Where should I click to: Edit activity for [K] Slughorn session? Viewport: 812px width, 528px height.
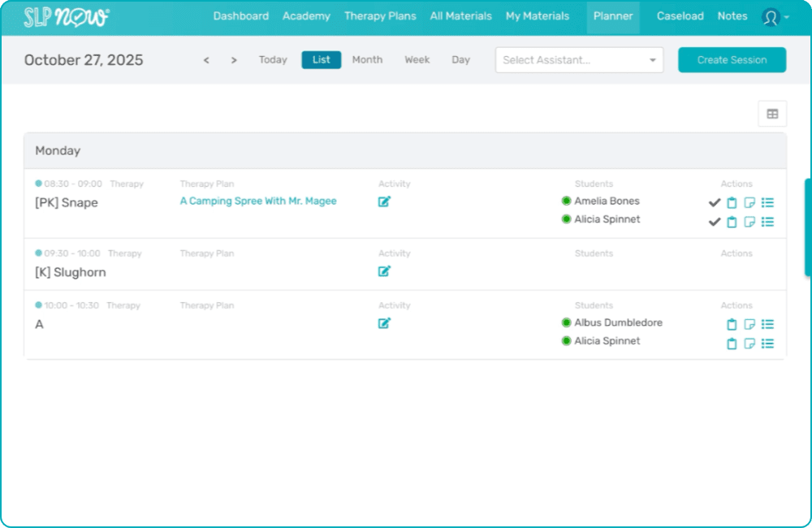point(384,271)
